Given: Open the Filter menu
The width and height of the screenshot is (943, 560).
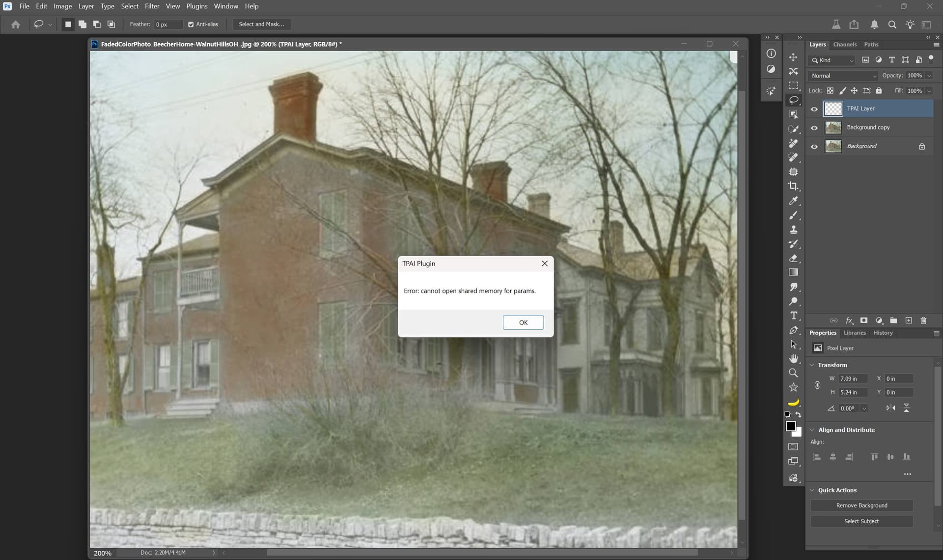Looking at the screenshot, I should click(152, 6).
